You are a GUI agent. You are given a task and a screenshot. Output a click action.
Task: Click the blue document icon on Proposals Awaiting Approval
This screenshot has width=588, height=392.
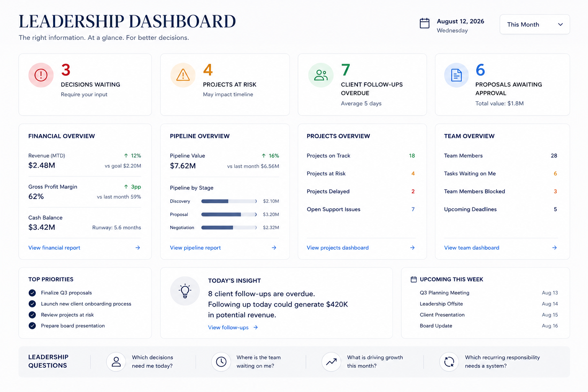tap(456, 75)
